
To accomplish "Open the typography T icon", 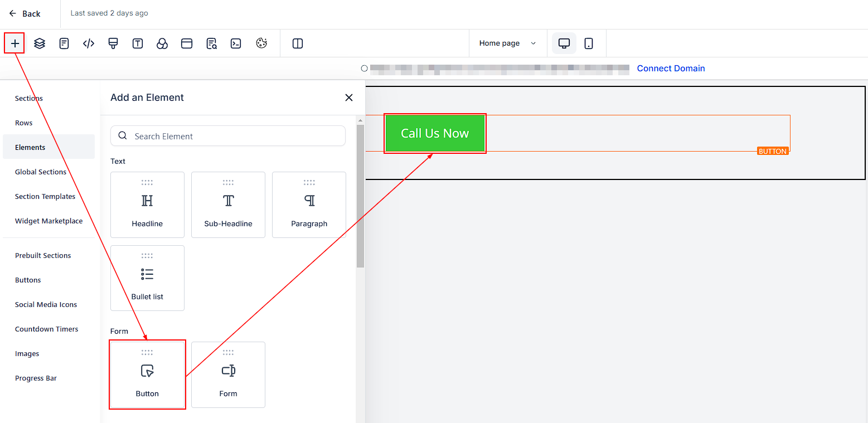I will [x=138, y=43].
